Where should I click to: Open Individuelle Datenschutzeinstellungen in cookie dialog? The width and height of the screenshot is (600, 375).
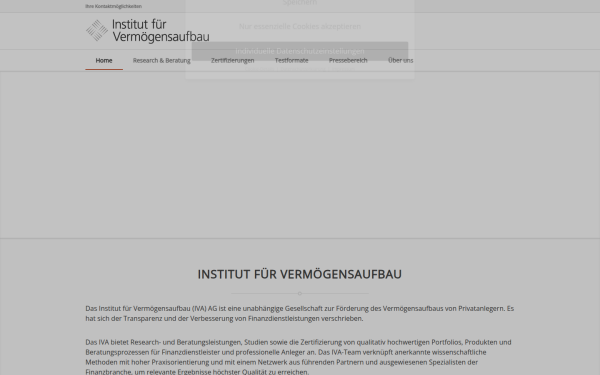tap(300, 51)
